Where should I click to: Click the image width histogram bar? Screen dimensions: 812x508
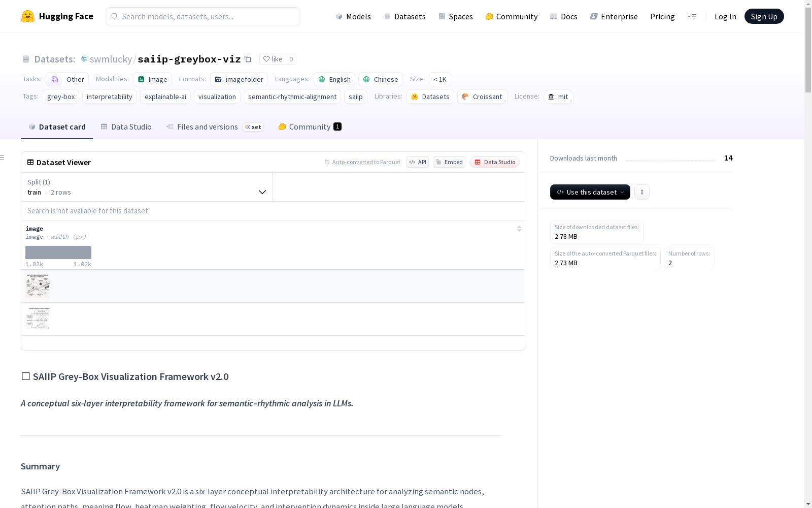coord(58,252)
